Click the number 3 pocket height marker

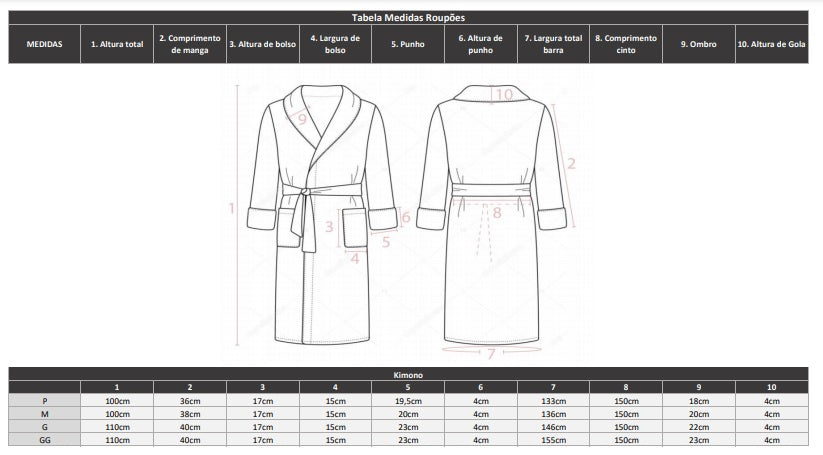329,227
